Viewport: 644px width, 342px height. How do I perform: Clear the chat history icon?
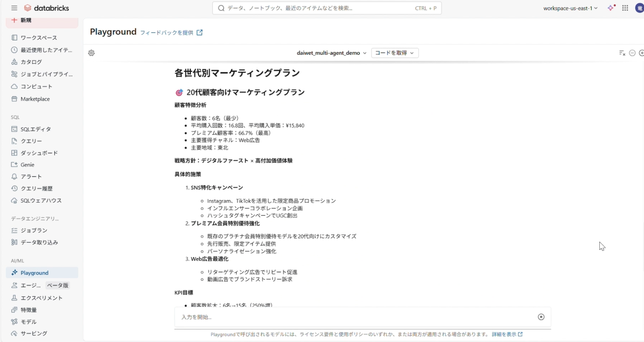tap(622, 53)
